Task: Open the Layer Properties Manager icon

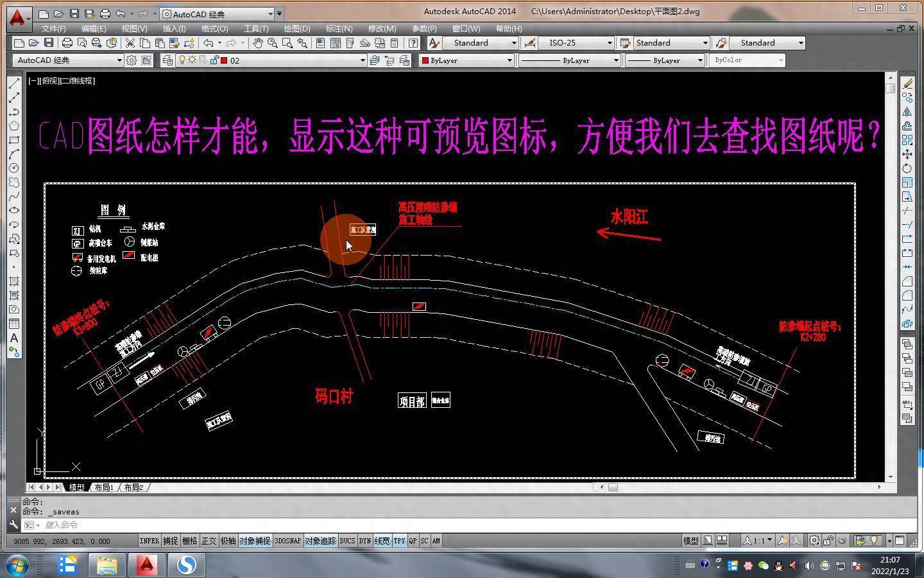Action: (167, 60)
